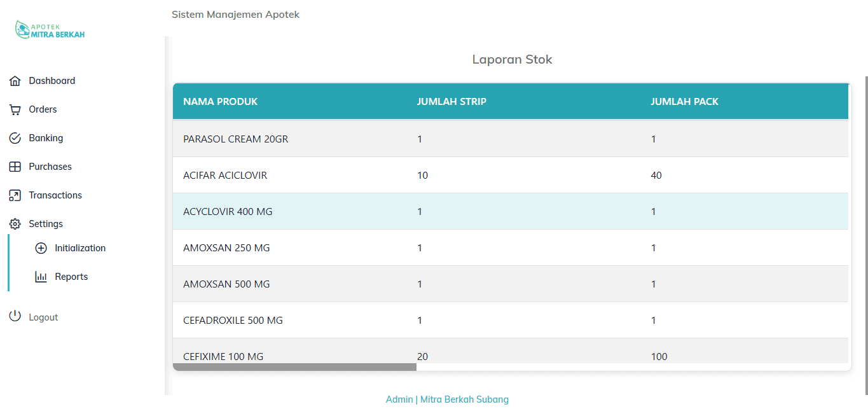Image resolution: width=868 pixels, height=409 pixels.
Task: Click the NAMA PRODUK column header
Action: 221,102
